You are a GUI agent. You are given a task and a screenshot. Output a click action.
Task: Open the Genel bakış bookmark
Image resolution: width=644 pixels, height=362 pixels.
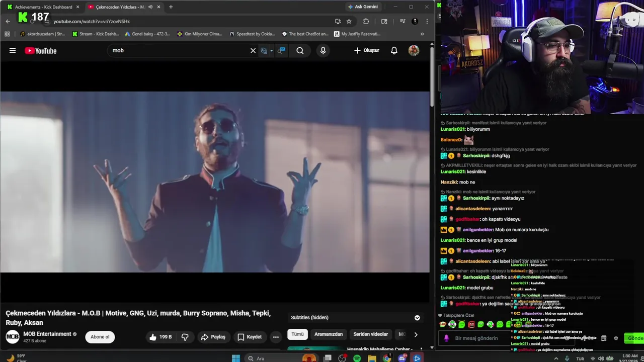pos(147,34)
